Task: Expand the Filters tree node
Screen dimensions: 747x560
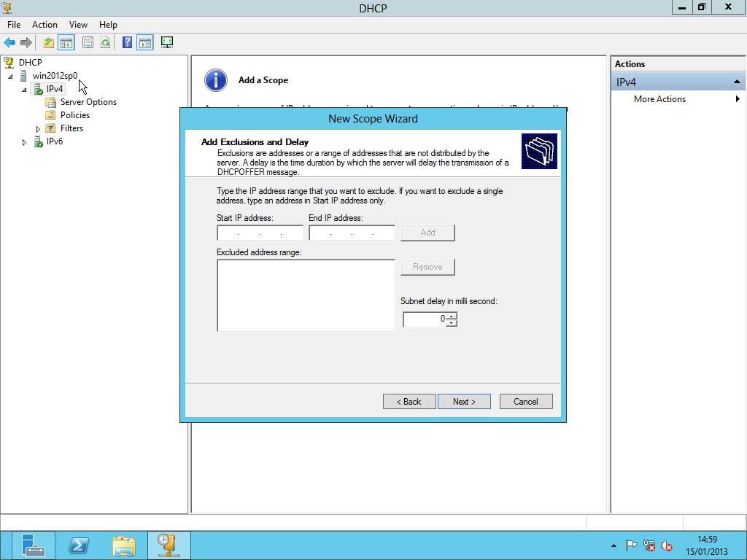Action: 38,129
